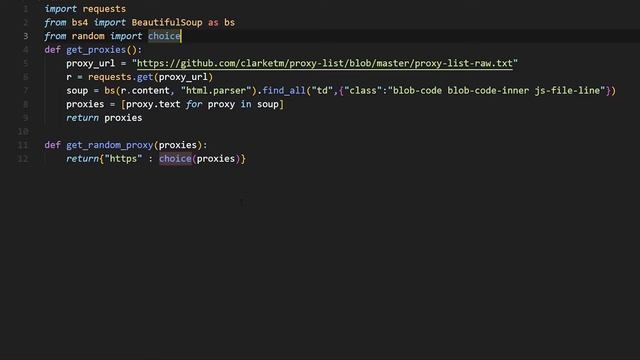
Task: Click the function name 'get_random_proxy'
Action: [x=109, y=145]
